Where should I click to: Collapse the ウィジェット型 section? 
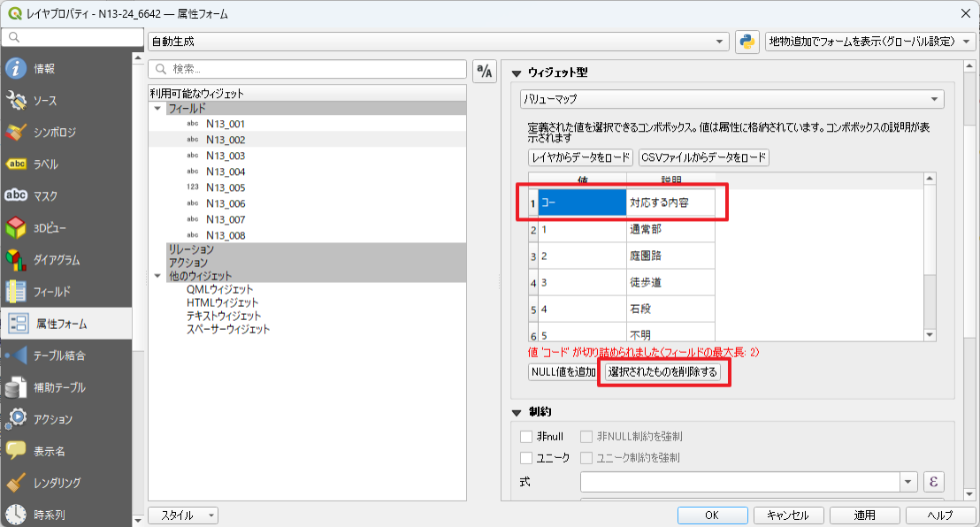517,73
